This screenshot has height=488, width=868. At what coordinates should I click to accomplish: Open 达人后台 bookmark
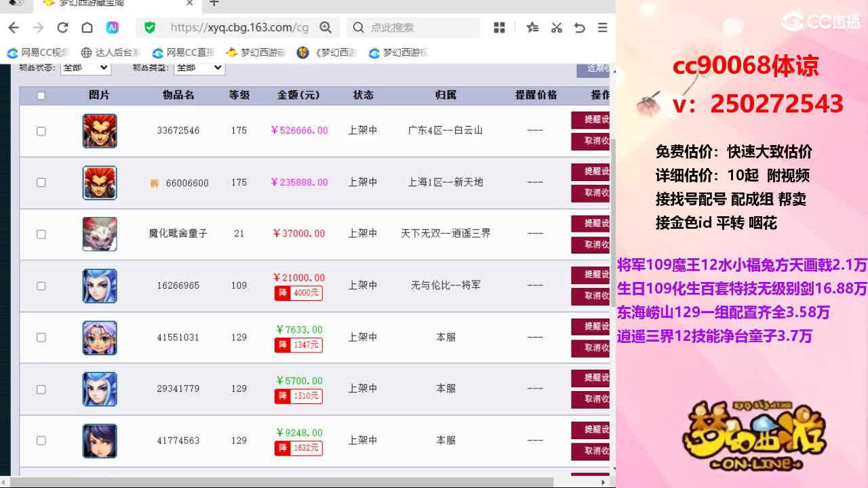click(x=111, y=52)
